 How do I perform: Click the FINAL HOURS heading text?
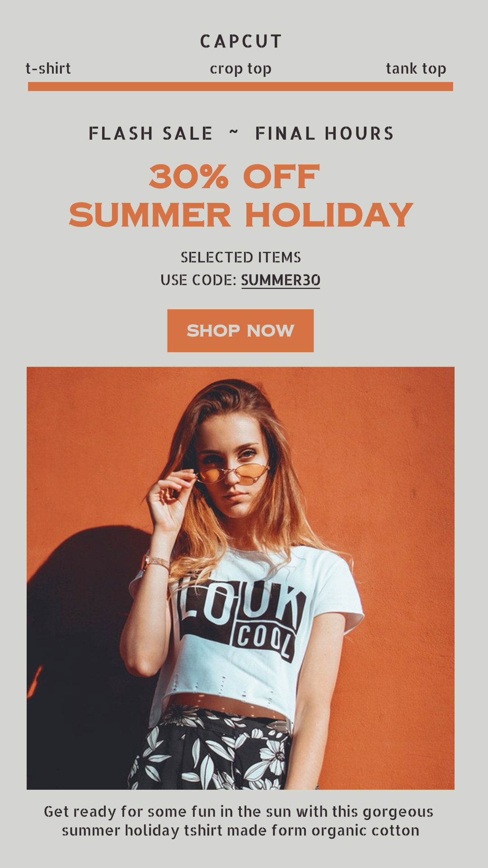click(x=324, y=133)
